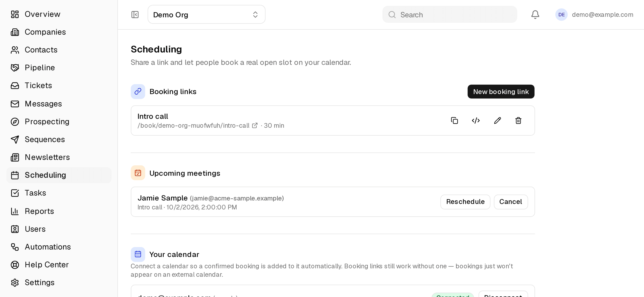Go to Tickets
The image size is (644, 297).
pyautogui.click(x=59, y=85)
